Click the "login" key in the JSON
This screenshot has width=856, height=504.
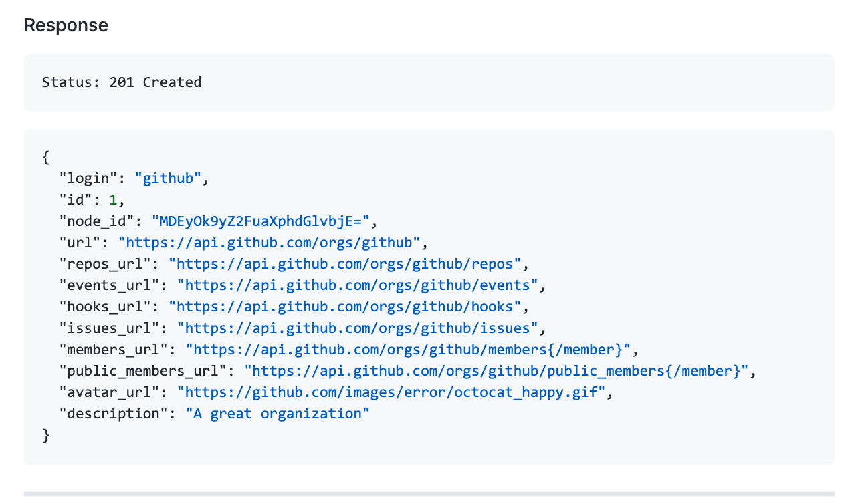pyautogui.click(x=88, y=178)
